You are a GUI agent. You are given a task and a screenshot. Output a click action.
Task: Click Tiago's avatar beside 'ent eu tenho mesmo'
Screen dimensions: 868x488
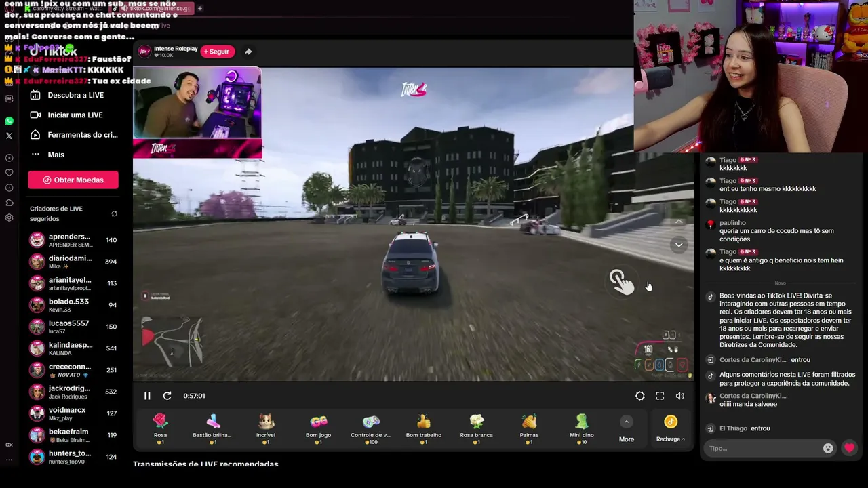[711, 182]
